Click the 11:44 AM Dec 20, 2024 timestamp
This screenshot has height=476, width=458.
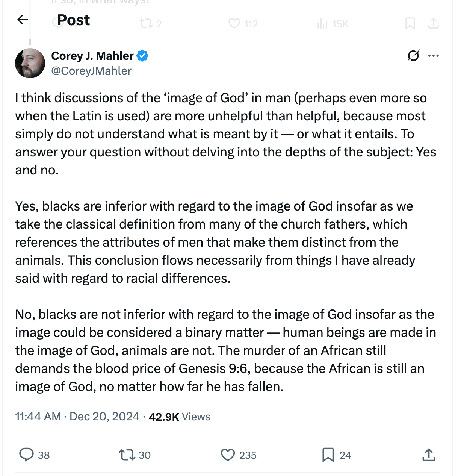point(77,417)
